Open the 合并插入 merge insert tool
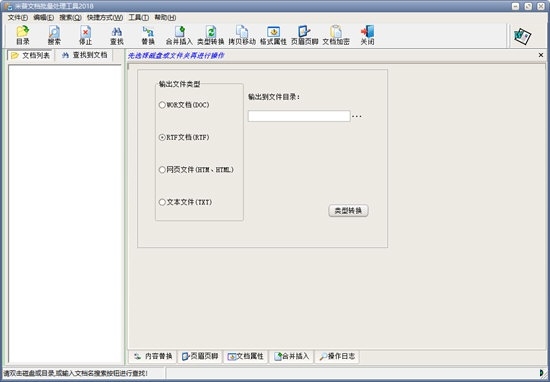Screen dimensions: 550x382 click(179, 35)
